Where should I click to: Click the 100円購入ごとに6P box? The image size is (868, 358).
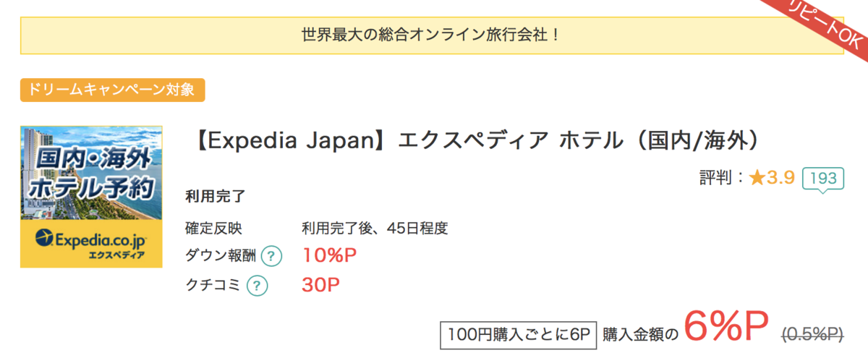coord(517,333)
